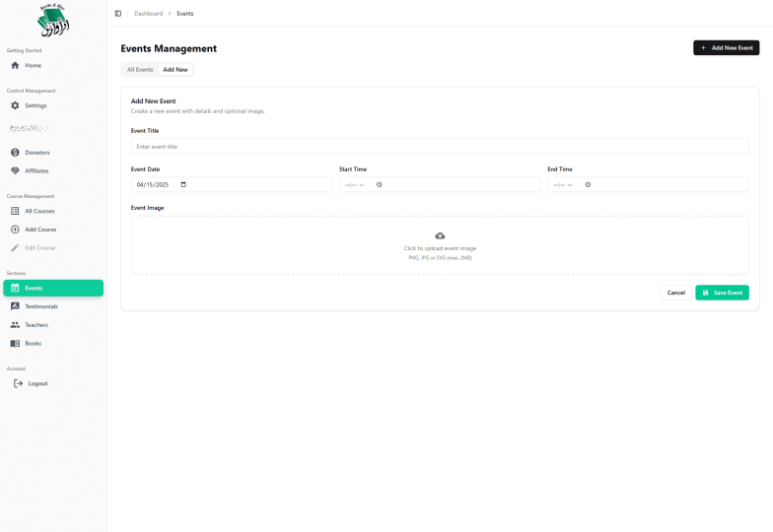Image resolution: width=773 pixels, height=532 pixels.
Task: Click the Events breadcrumb
Action: (x=185, y=14)
